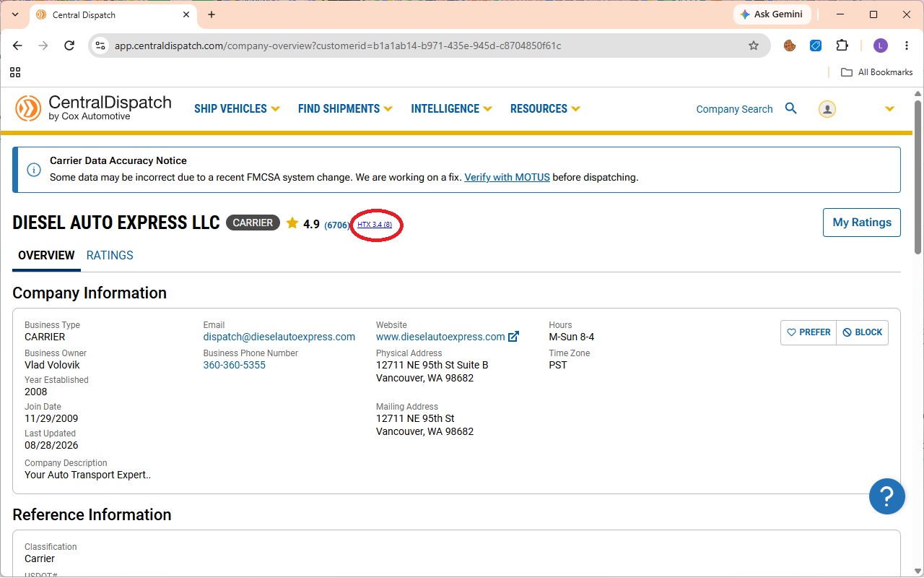The image size is (924, 578).
Task: Click the Company Search link
Action: click(734, 109)
